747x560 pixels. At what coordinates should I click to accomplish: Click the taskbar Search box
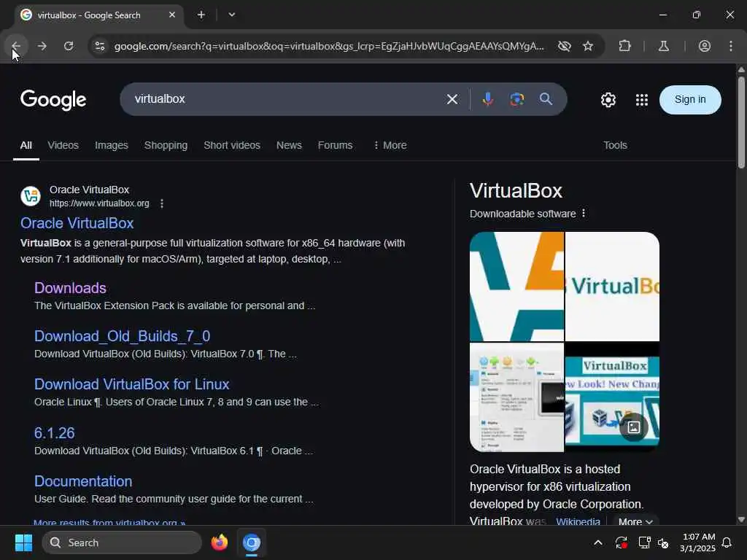point(122,542)
